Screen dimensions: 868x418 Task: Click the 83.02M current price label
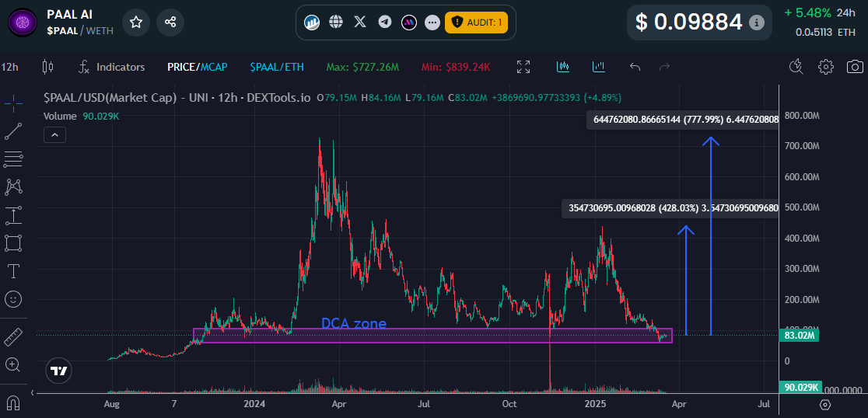798,335
